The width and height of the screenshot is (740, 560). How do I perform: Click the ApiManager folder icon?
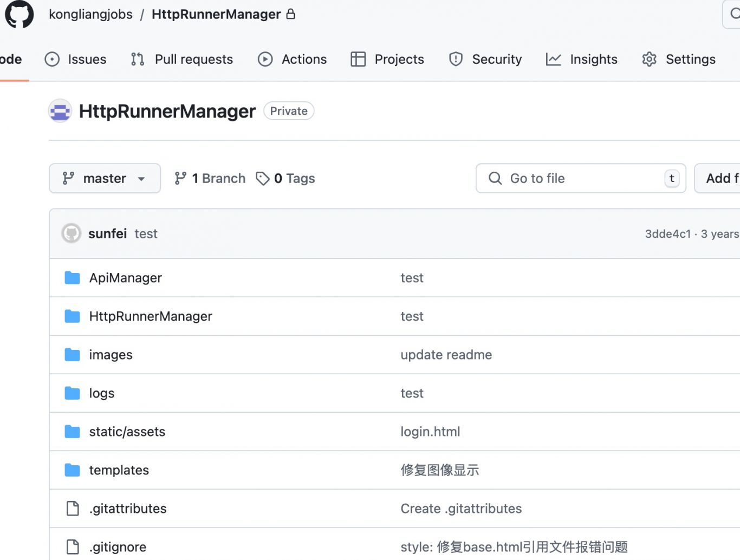point(72,278)
